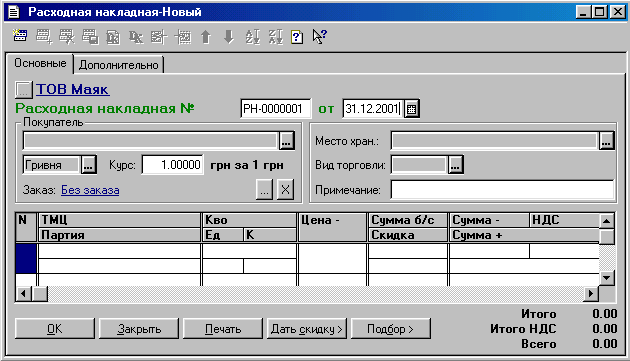Click the N column header
The width and height of the screenshot is (630, 361).
[x=26, y=228]
